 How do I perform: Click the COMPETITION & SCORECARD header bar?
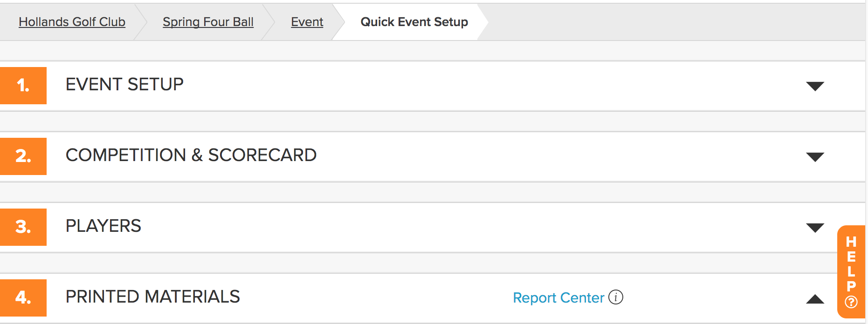pos(191,155)
